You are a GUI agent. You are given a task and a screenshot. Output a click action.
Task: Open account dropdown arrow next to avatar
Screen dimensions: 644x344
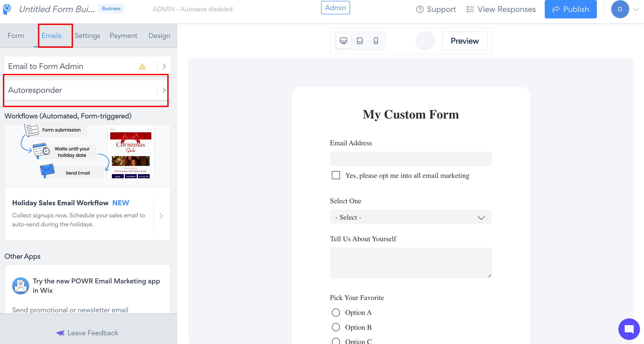click(x=636, y=9)
